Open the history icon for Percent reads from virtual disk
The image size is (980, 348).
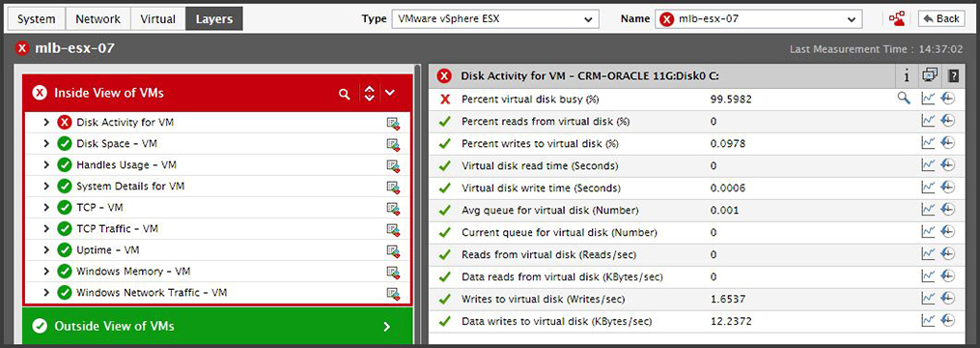948,121
